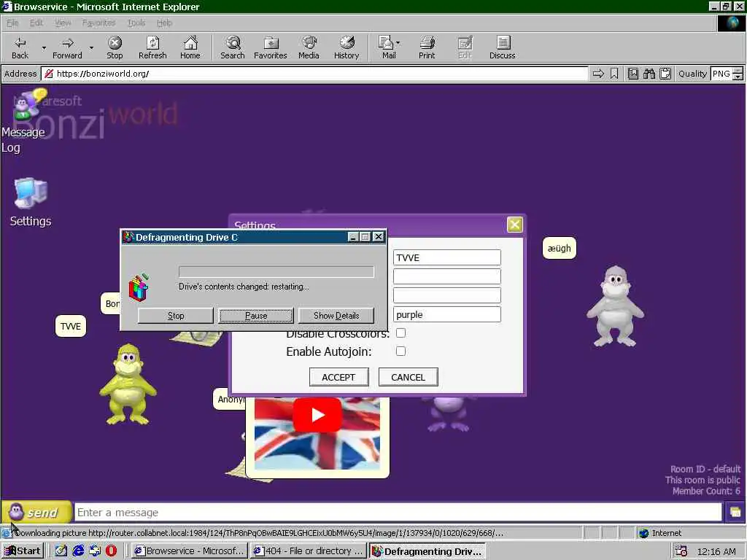
Task: Open the File menu
Action: pos(12,23)
